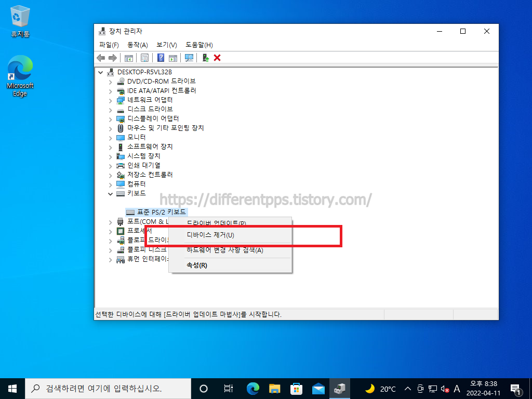This screenshot has width=532, height=399.
Task: Select the mouse and pointing devices icon
Action: click(x=121, y=128)
